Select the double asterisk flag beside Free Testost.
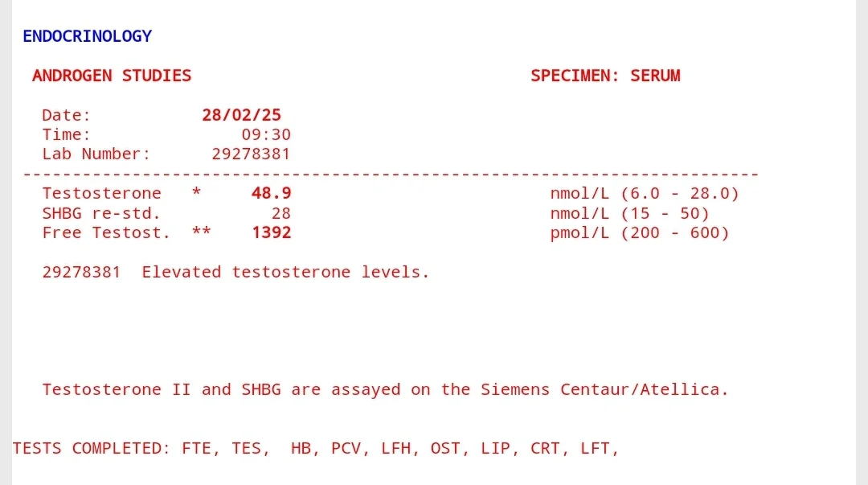The height and width of the screenshot is (485, 868). pyautogui.click(x=201, y=233)
